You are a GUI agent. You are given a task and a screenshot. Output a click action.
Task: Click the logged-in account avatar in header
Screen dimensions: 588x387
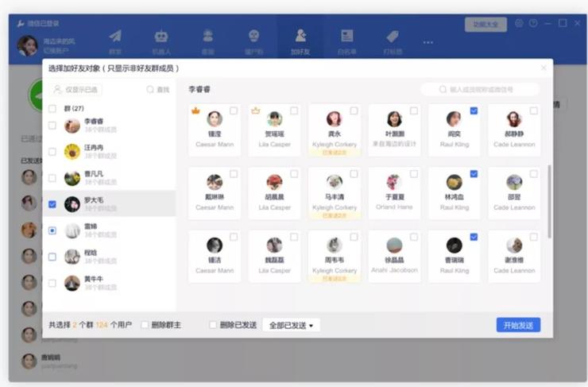coord(27,46)
